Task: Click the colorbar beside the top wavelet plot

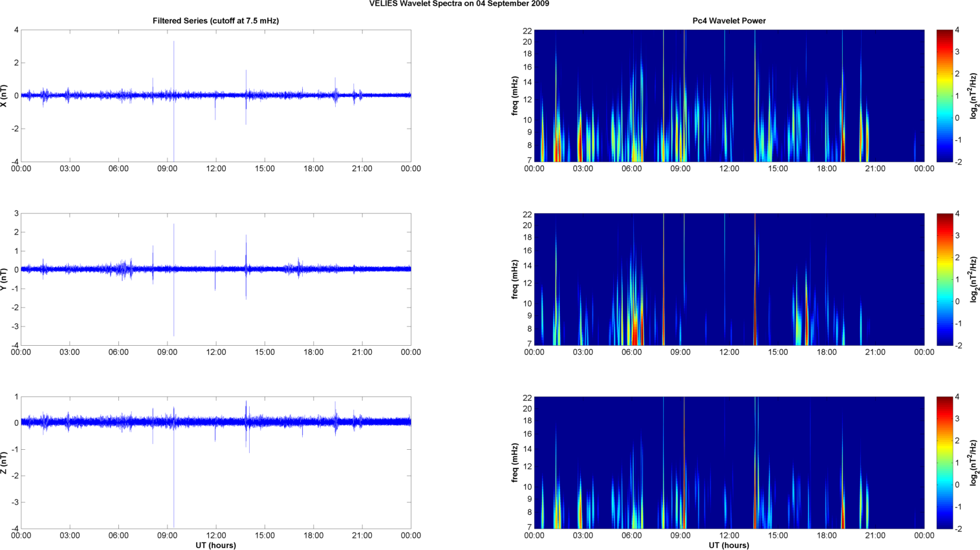Action: (944, 96)
